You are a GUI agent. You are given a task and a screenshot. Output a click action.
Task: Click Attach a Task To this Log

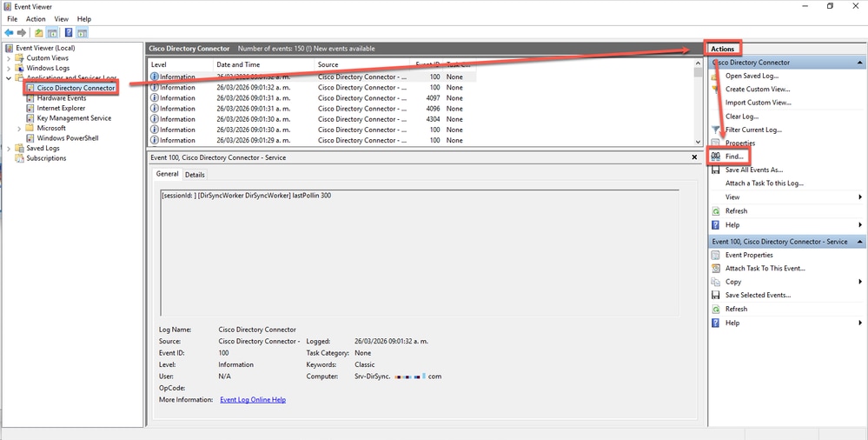pos(765,183)
